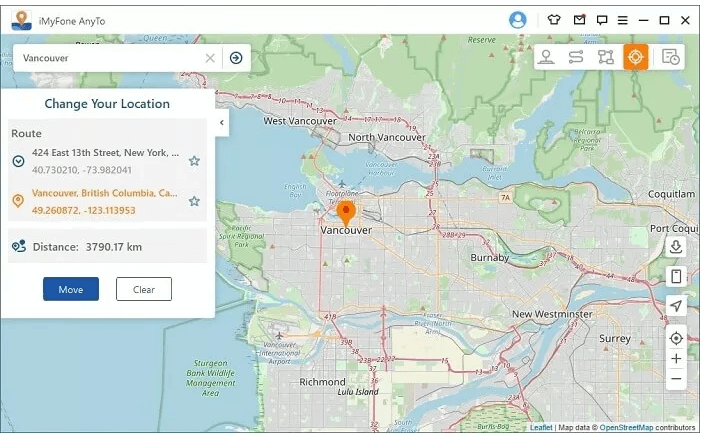This screenshot has width=704, height=437.
Task: Zoom in the map with plus button
Action: point(676,359)
